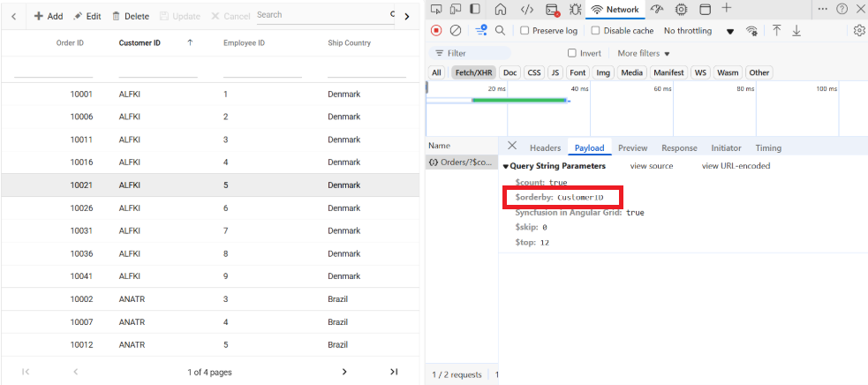
Task: Open the Elements code-brackets icon tab
Action: point(527,9)
